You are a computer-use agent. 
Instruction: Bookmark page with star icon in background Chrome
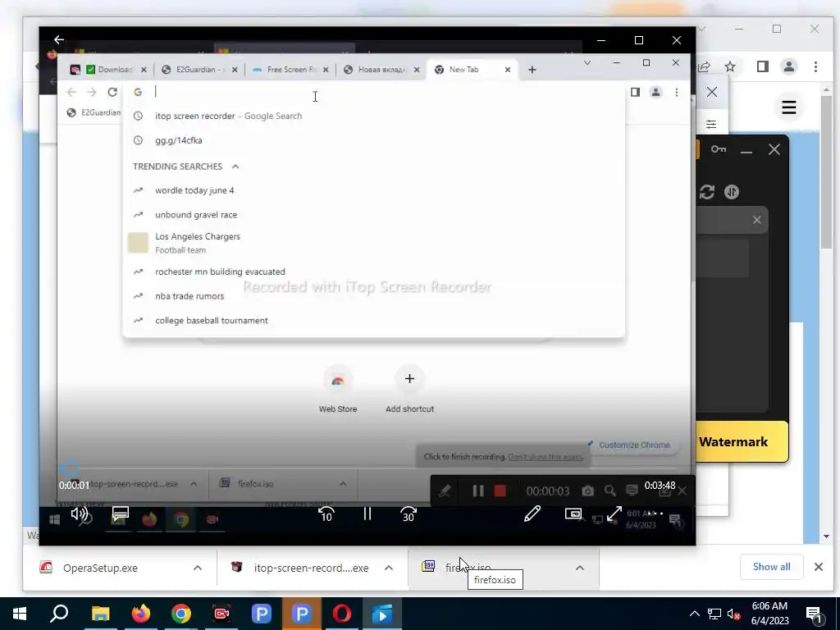(x=729, y=66)
